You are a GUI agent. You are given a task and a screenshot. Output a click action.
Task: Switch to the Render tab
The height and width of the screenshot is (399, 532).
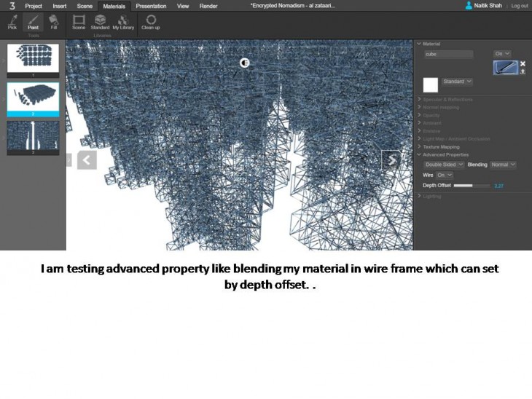point(208,5)
